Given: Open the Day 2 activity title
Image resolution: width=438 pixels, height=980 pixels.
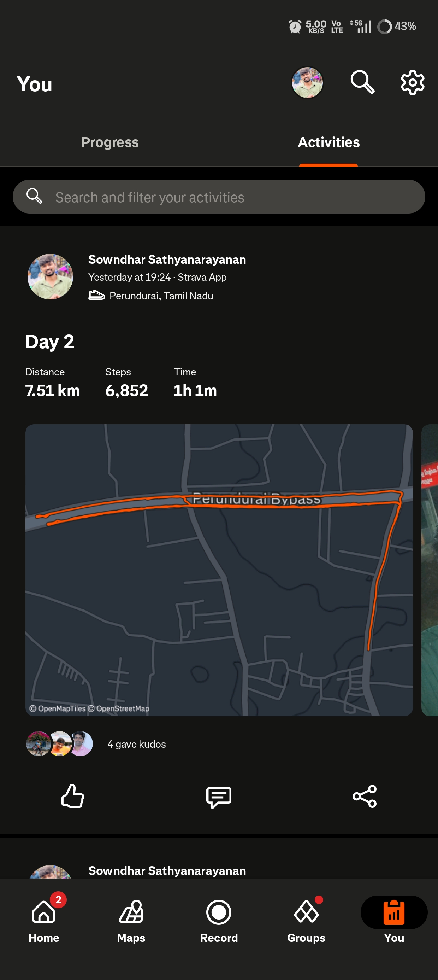Looking at the screenshot, I should click(50, 341).
